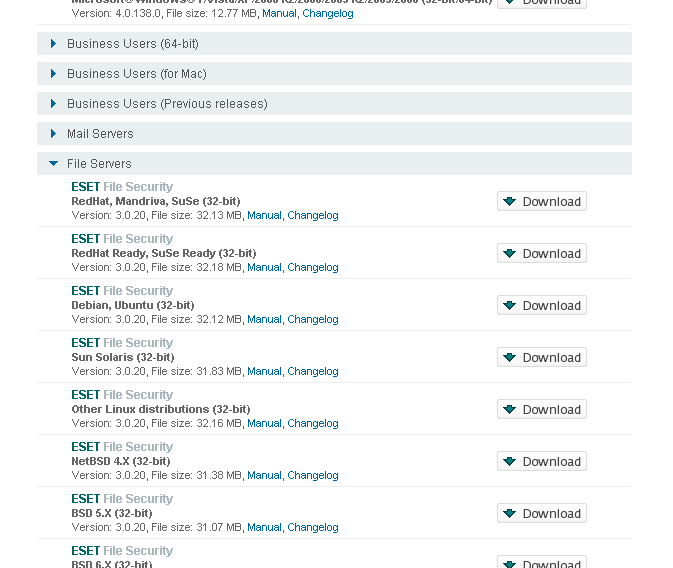Image resolution: width=673 pixels, height=568 pixels.
Task: Expand the Mail Servers section
Action: [334, 134]
